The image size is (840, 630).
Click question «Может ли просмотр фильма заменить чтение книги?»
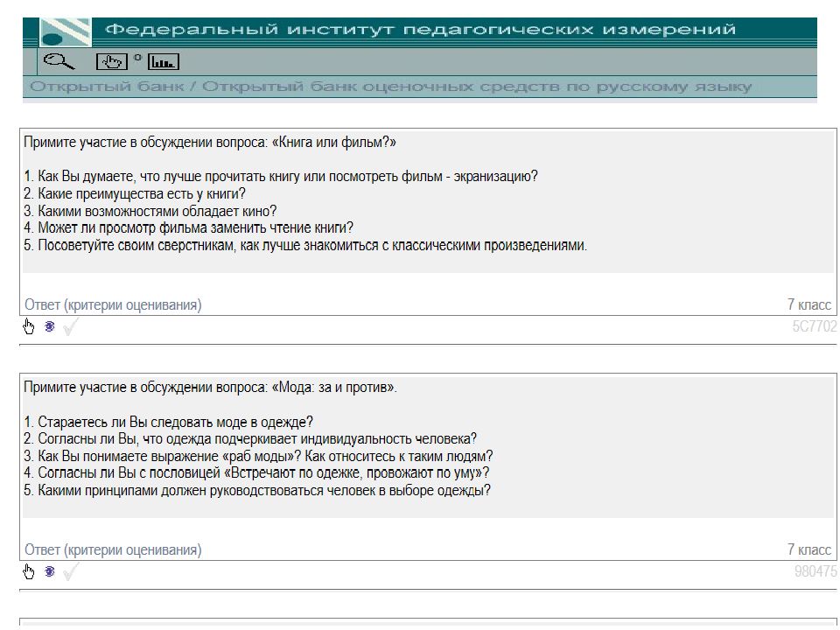(189, 228)
